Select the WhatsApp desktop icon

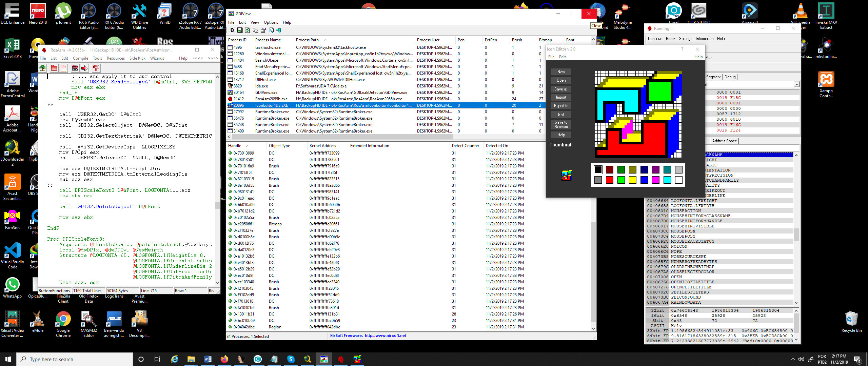[13, 288]
